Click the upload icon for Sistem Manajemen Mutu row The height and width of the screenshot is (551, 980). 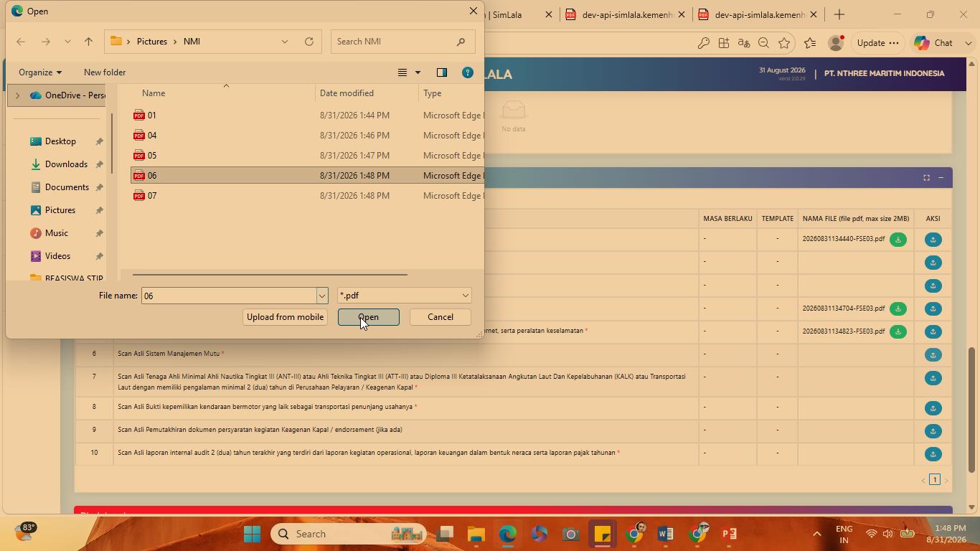pyautogui.click(x=933, y=355)
